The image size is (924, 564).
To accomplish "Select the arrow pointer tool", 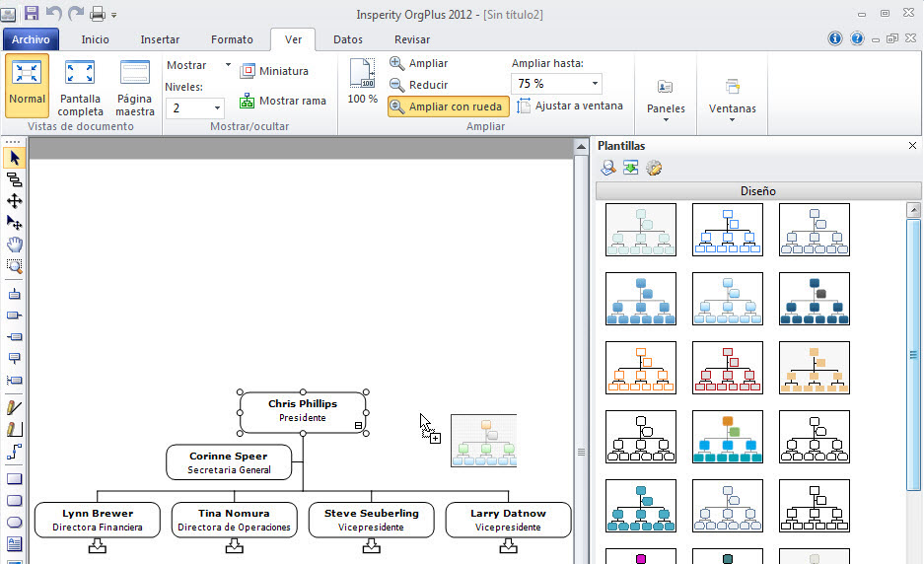I will [x=14, y=158].
